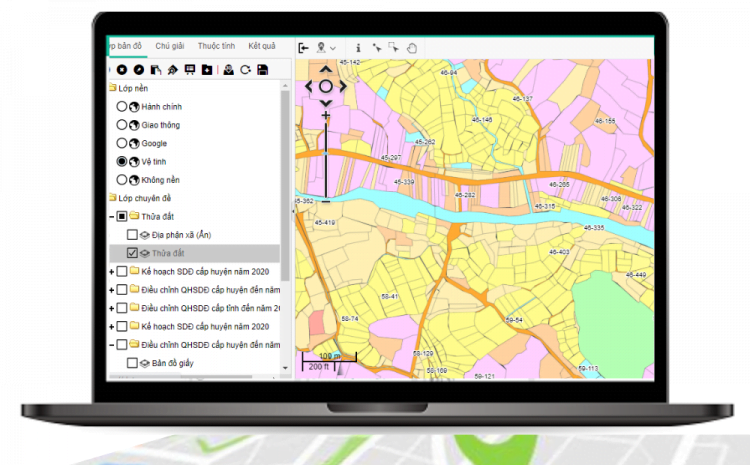Select the pan hand tool

point(412,47)
